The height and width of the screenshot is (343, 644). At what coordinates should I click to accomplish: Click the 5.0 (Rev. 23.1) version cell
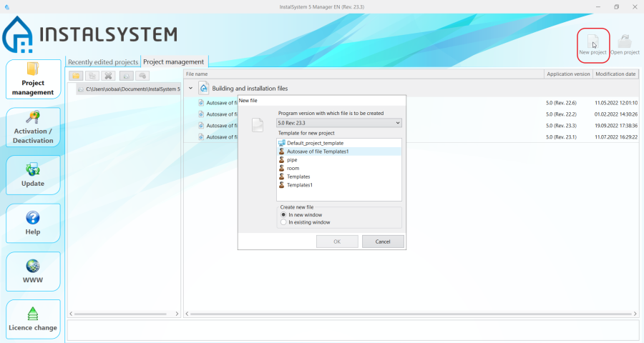click(x=561, y=137)
